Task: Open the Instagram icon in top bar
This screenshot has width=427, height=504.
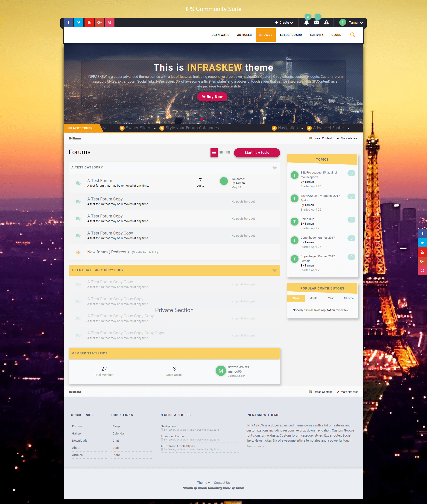Action: tap(110, 23)
